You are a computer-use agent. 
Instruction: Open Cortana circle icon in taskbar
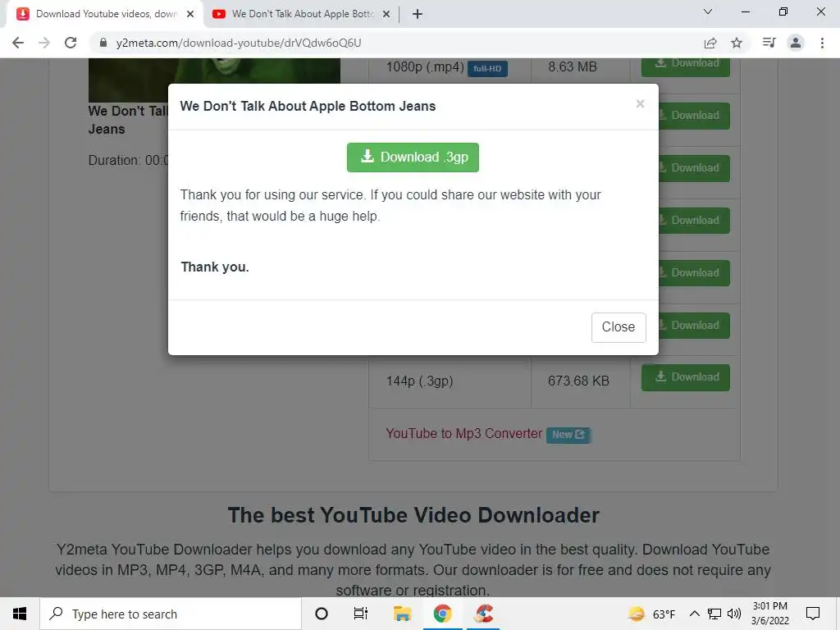point(322,614)
